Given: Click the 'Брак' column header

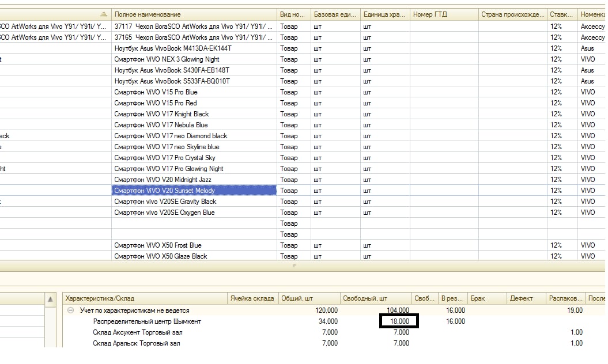Looking at the screenshot, I should click(x=487, y=298).
